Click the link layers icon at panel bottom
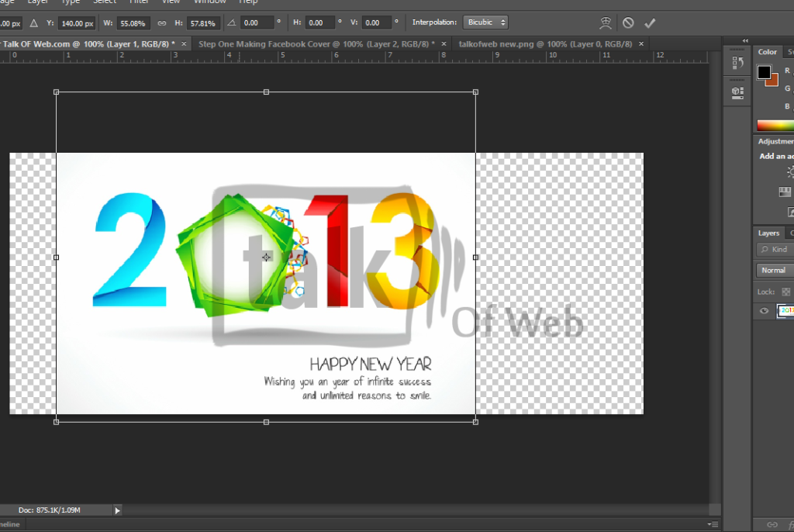 pyautogui.click(x=772, y=524)
